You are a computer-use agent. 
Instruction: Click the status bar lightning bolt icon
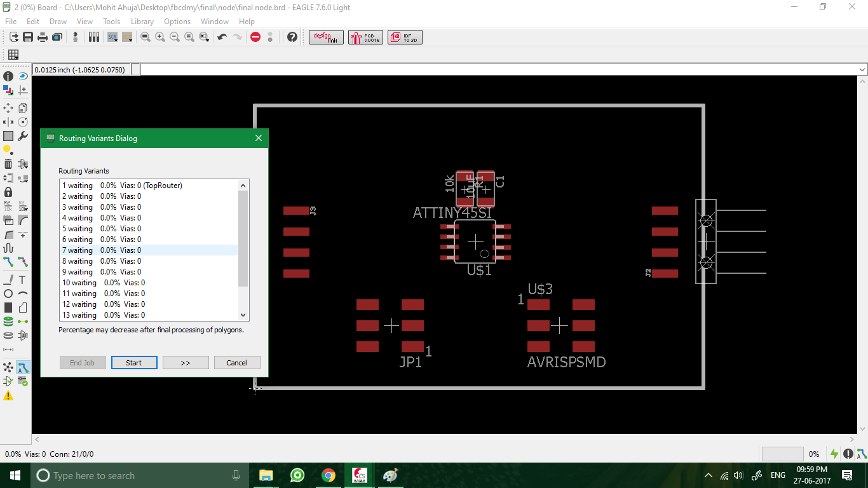pos(834,454)
